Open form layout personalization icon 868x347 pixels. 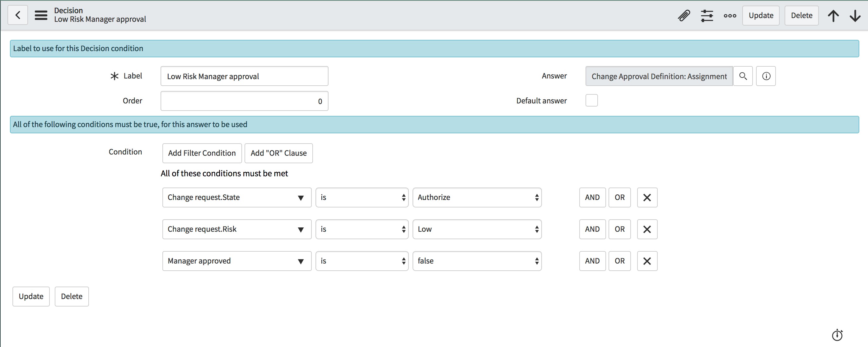707,15
